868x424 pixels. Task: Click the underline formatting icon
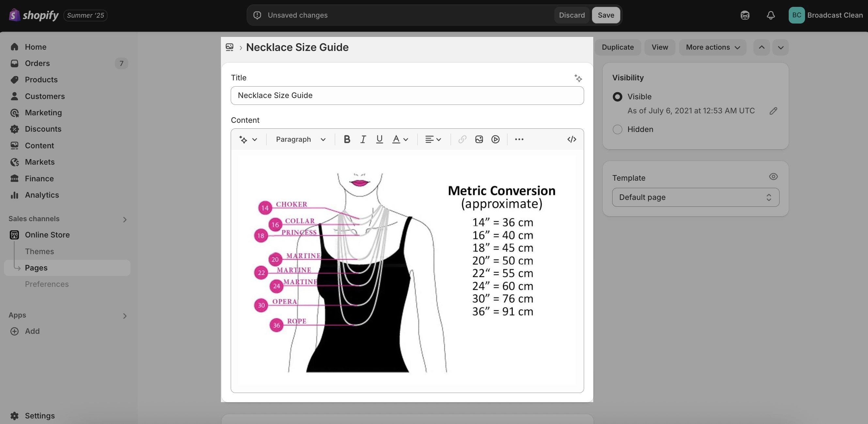pos(380,139)
